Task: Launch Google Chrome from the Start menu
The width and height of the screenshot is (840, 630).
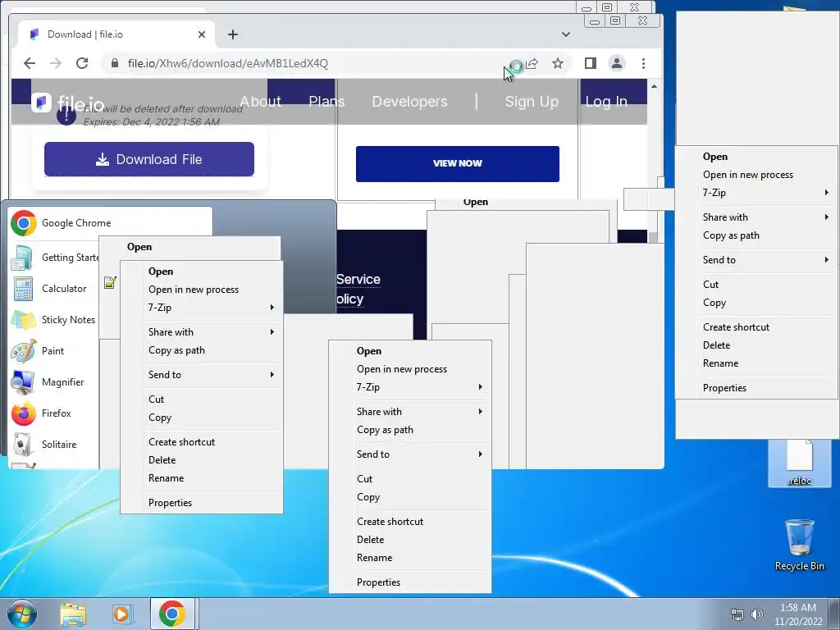Action: (x=111, y=223)
